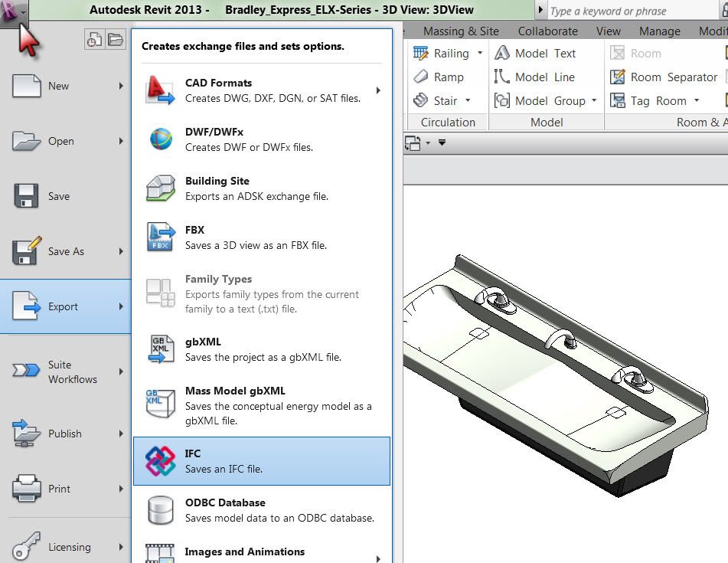
Task: Click the IFC interlocking logo icon
Action: pos(161,461)
